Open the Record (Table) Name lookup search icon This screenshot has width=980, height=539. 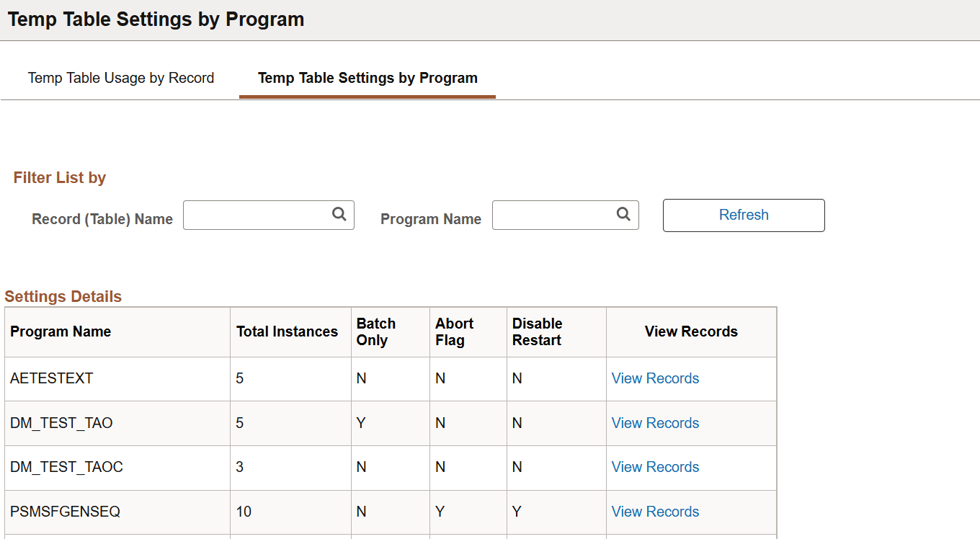pos(339,215)
